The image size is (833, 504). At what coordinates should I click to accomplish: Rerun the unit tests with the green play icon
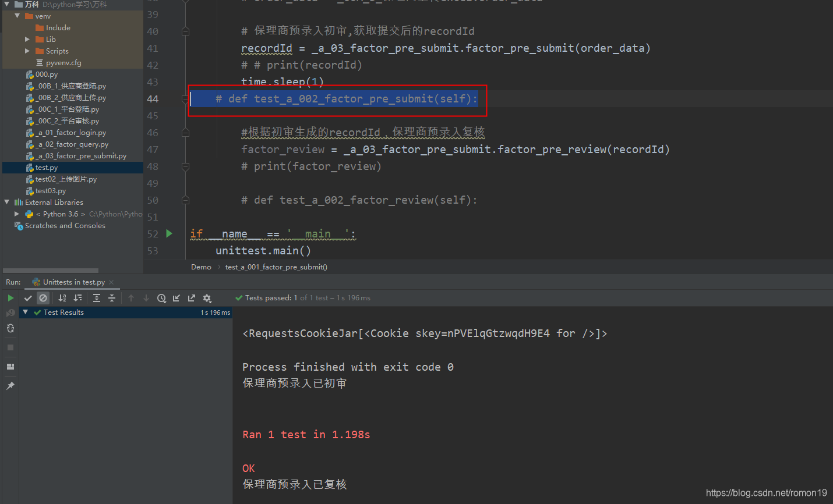click(x=10, y=297)
